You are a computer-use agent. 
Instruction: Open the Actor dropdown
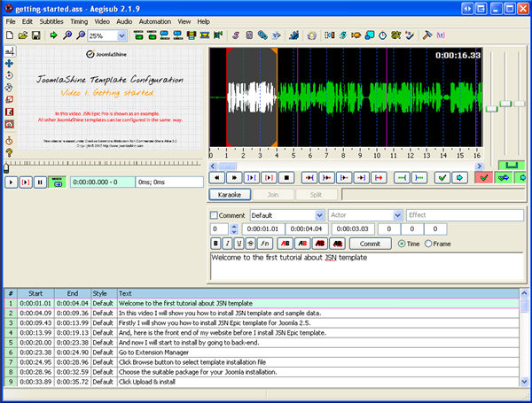pyautogui.click(x=397, y=215)
